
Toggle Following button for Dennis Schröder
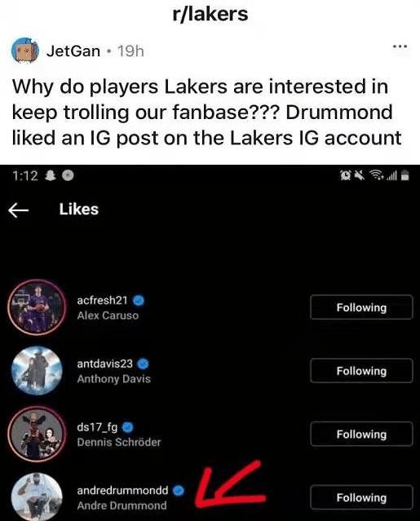pyautogui.click(x=361, y=434)
